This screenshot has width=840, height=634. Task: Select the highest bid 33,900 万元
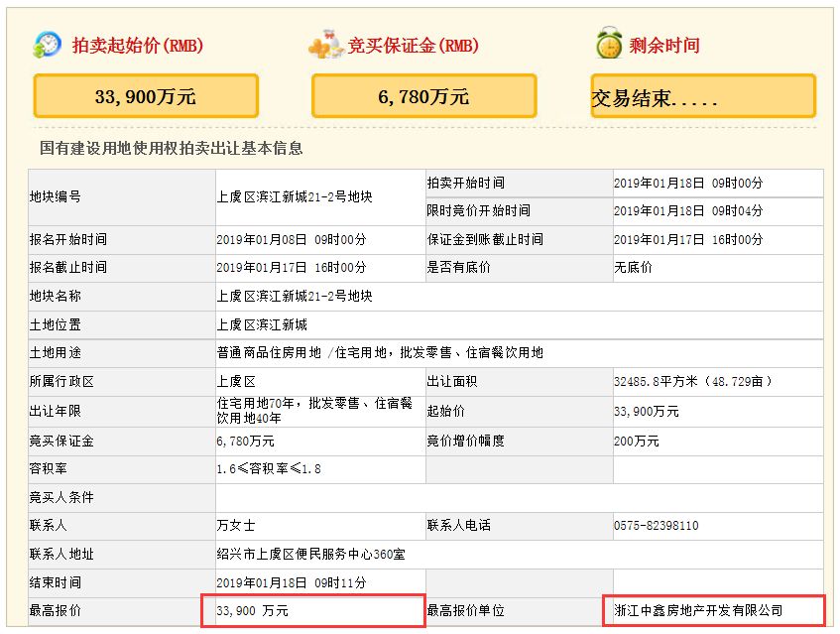tap(252, 610)
